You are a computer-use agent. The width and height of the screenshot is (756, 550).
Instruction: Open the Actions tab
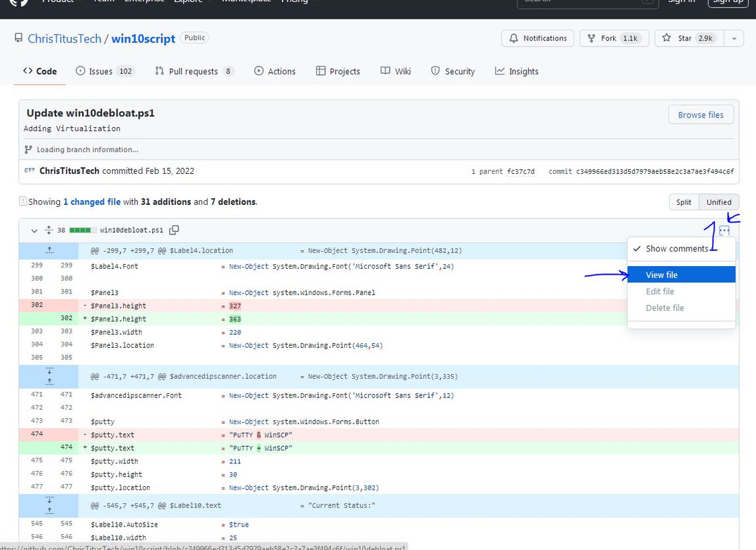(x=275, y=71)
